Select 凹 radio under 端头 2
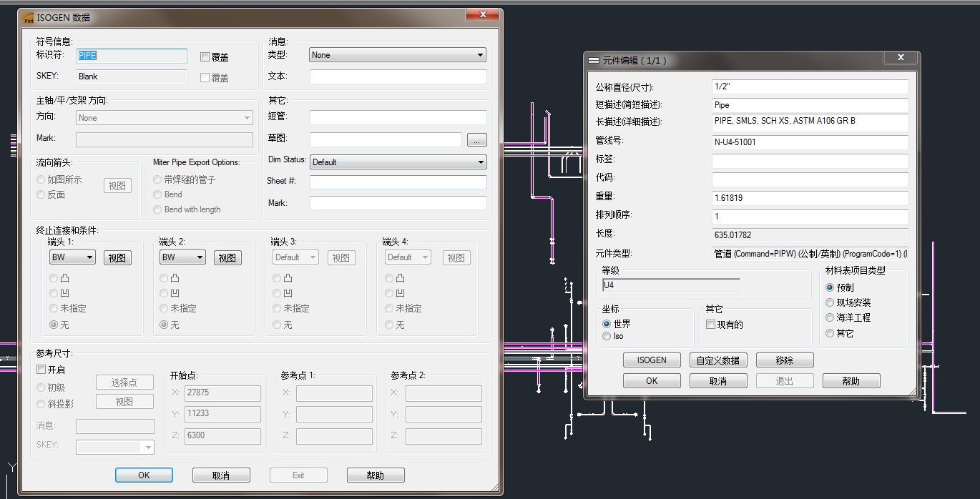The width and height of the screenshot is (980, 499). click(165, 293)
